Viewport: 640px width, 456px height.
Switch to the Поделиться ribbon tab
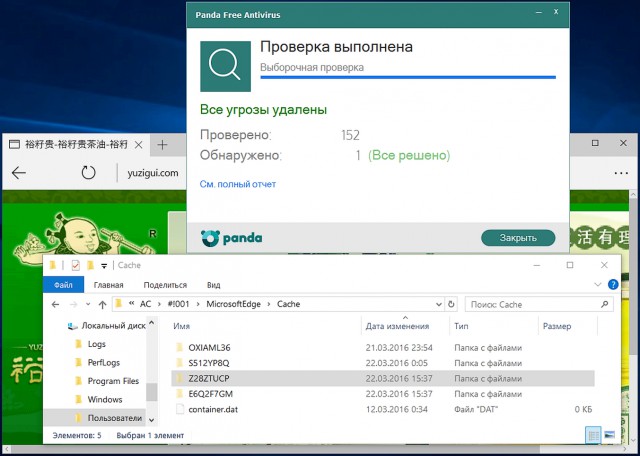coord(165,285)
